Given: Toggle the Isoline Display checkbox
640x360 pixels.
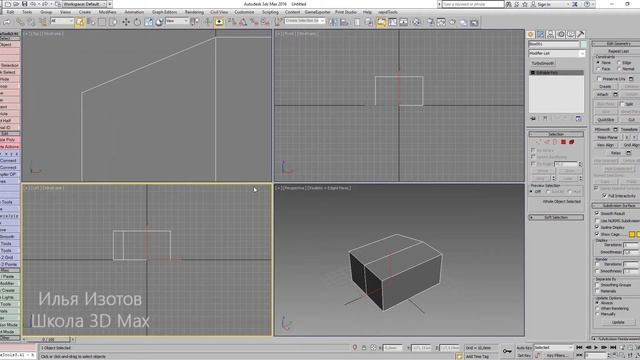Looking at the screenshot, I should [597, 227].
